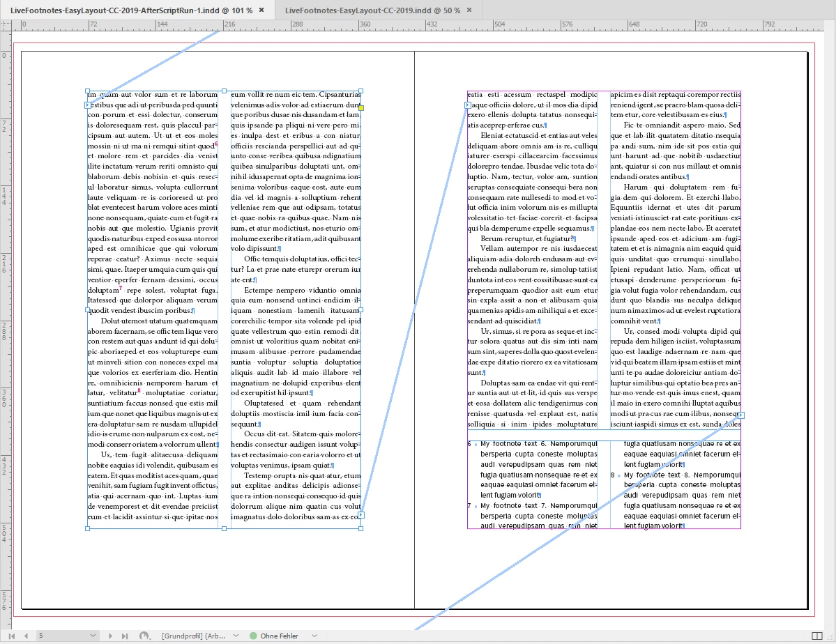836x644 pixels.
Task: Click the top-center handle of left text frame
Action: [x=224, y=91]
